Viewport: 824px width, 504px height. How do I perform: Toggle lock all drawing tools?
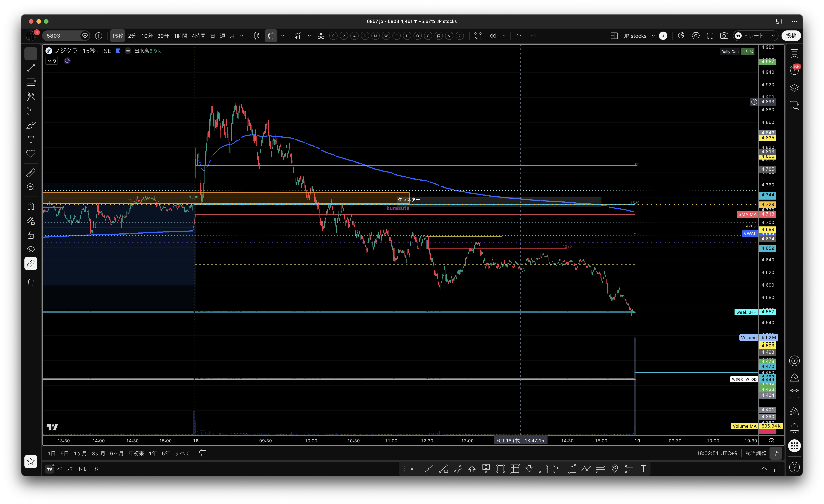[31, 235]
